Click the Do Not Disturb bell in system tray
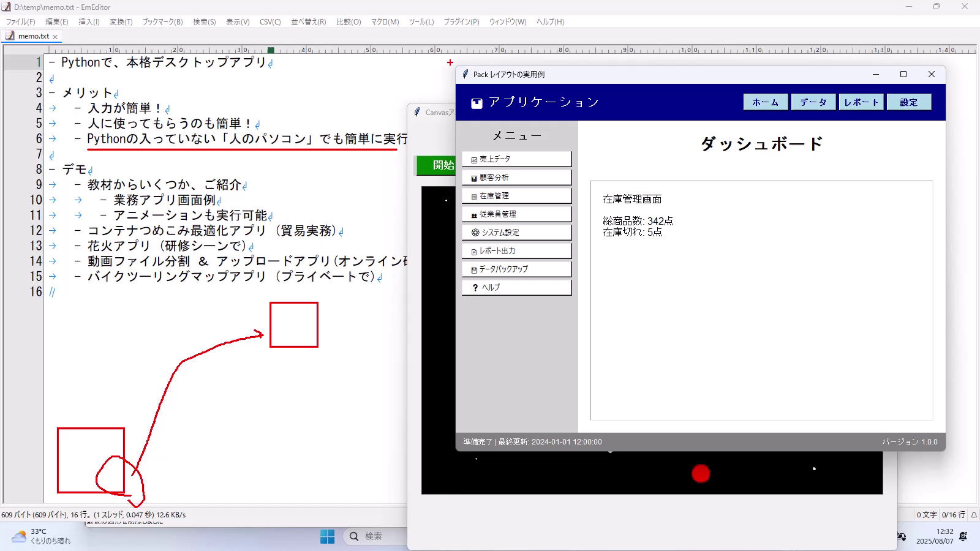 click(x=963, y=536)
